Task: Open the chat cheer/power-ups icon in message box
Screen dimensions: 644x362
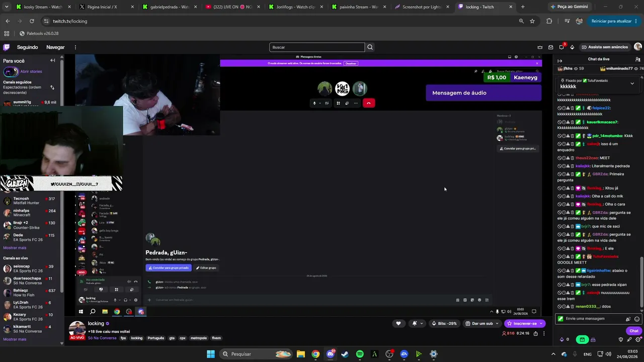Action: point(628,319)
